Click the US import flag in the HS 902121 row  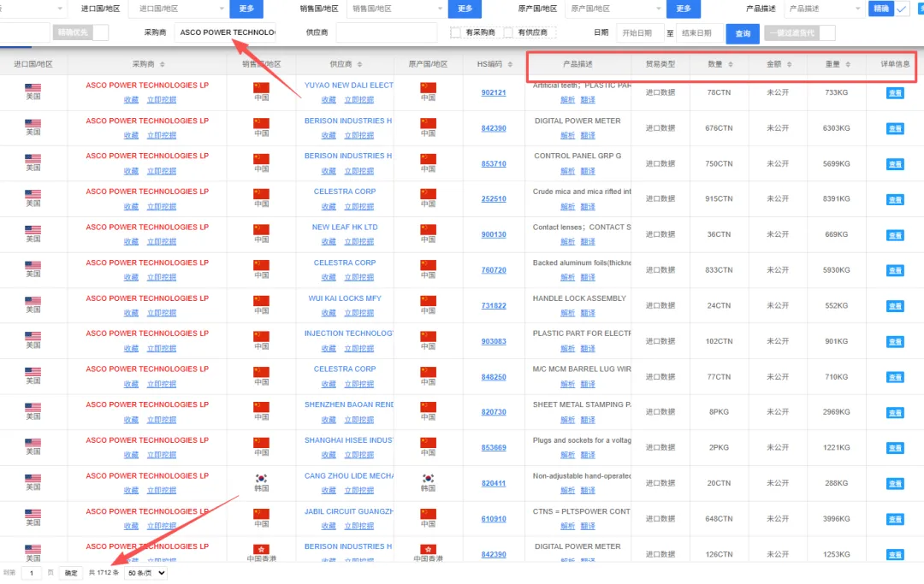(x=33, y=88)
